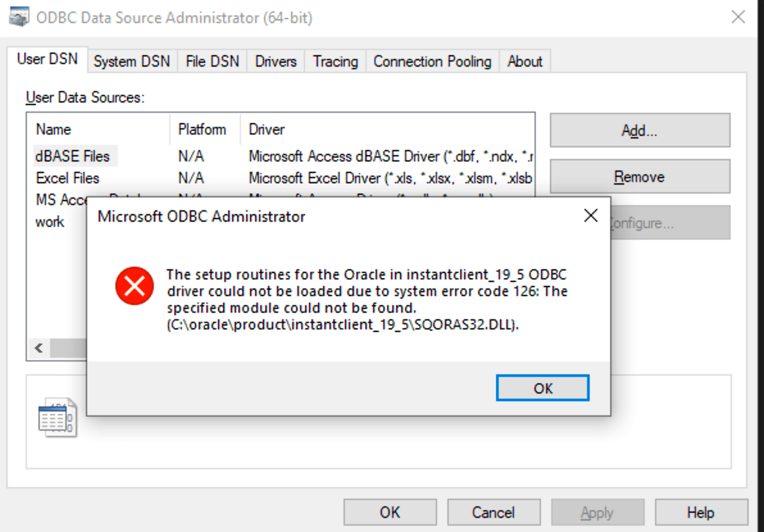Click the data source icon in bottom panel

click(58, 417)
